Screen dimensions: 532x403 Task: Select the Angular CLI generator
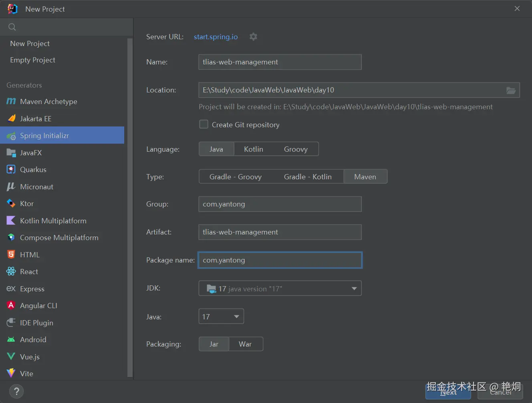62,305
